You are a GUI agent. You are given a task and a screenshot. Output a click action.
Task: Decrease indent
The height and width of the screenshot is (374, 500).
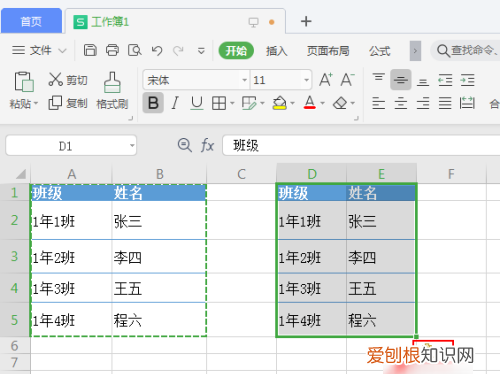(x=445, y=80)
